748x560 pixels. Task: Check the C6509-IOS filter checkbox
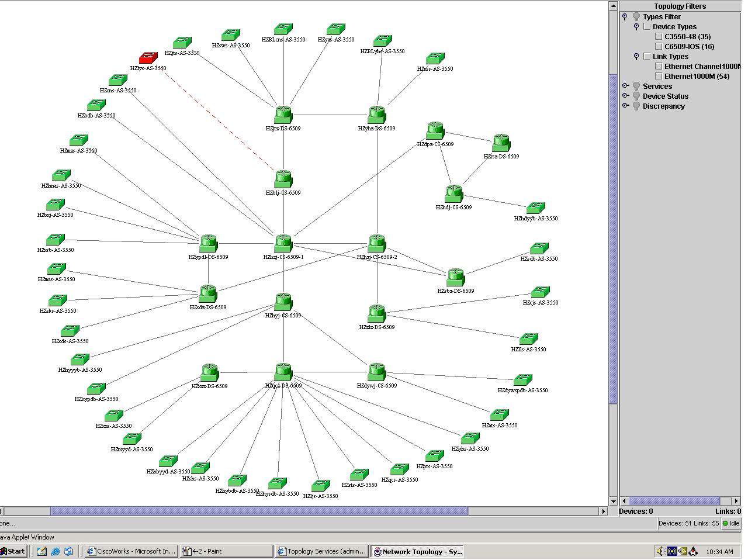tap(659, 47)
